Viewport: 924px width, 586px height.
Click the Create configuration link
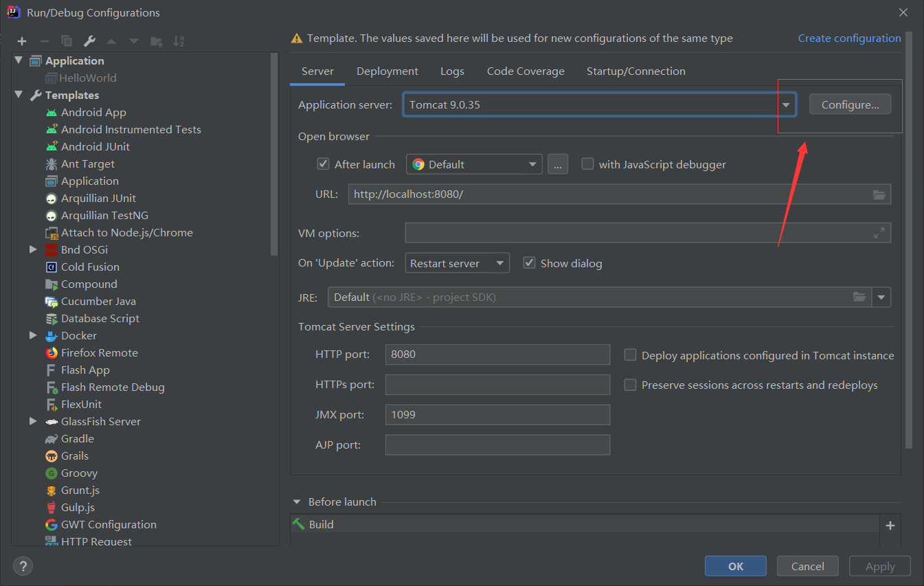click(x=849, y=38)
